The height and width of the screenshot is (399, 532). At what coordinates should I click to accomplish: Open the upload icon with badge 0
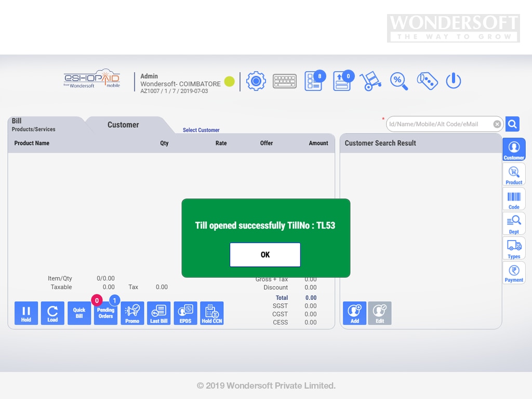[342, 82]
